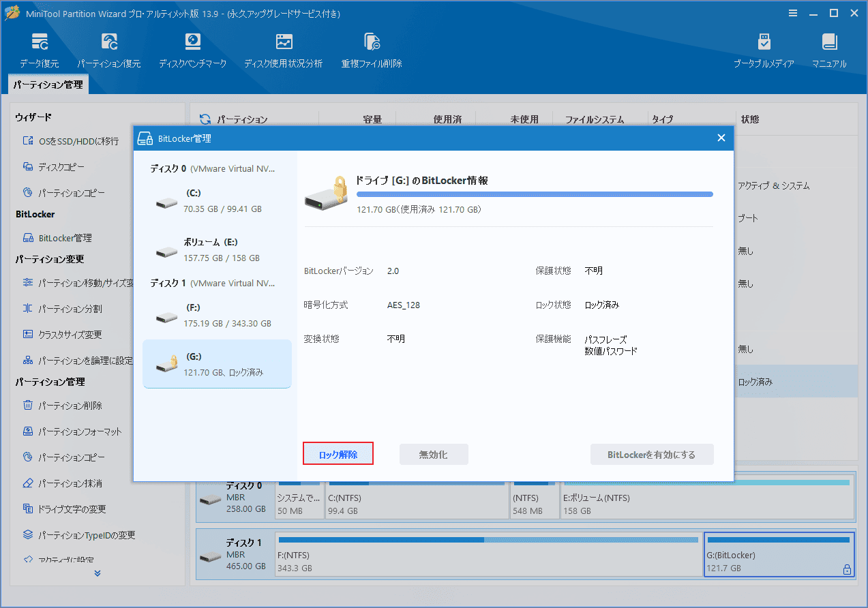This screenshot has height=608, width=868.
Task: Open the hamburger menu in title bar
Action: pos(793,13)
